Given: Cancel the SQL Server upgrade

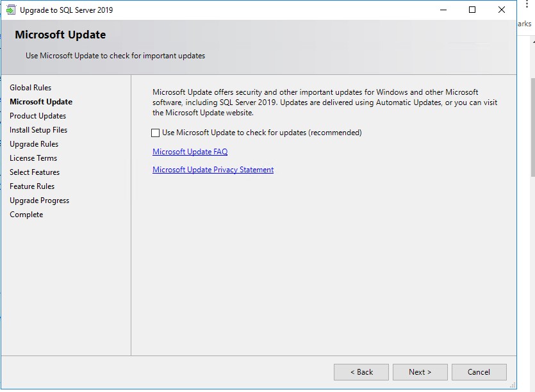Looking at the screenshot, I should tap(479, 372).
